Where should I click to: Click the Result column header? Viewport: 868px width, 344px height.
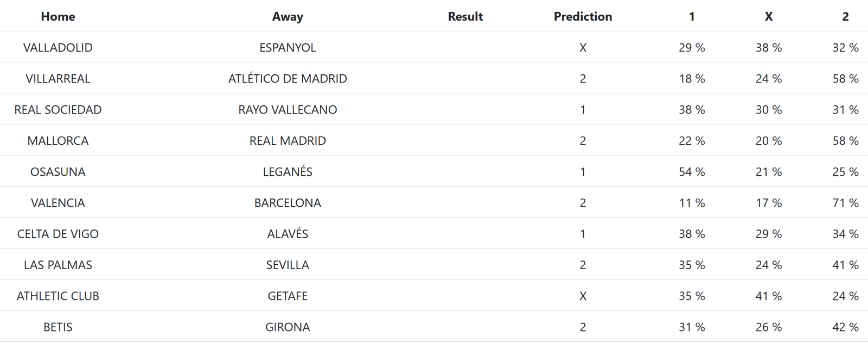pyautogui.click(x=465, y=17)
